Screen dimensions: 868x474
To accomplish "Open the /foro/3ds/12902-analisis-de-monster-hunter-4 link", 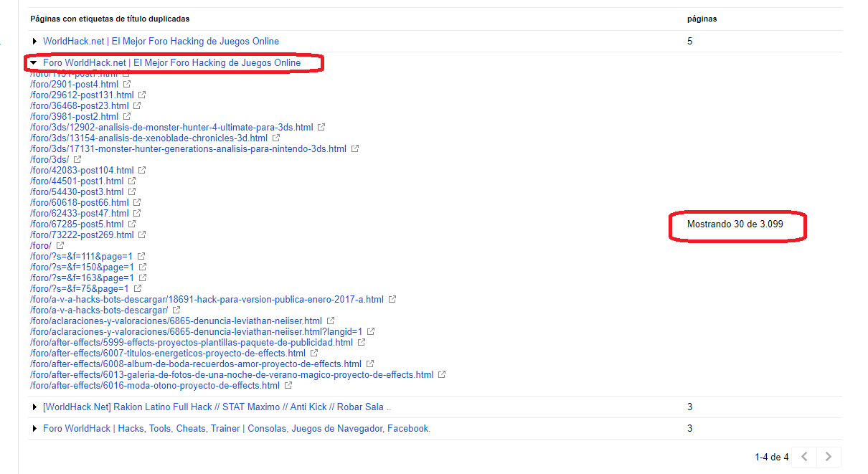I will coord(171,127).
